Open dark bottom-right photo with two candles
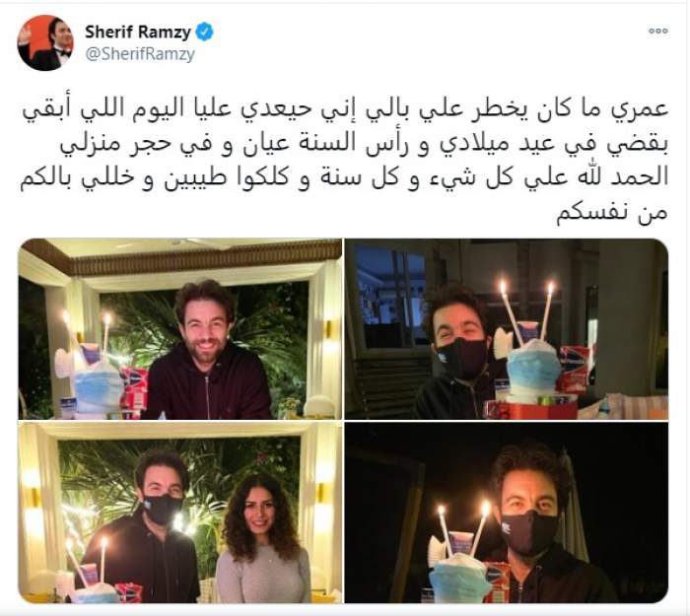Image resolution: width=690 pixels, height=616 pixels. click(x=507, y=513)
